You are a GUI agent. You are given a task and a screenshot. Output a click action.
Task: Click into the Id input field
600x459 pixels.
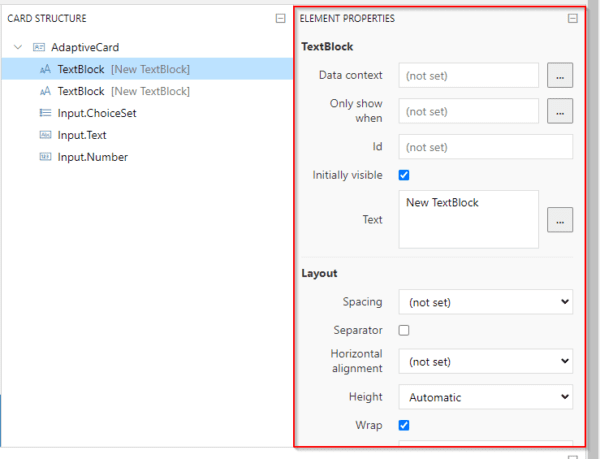[x=485, y=147]
